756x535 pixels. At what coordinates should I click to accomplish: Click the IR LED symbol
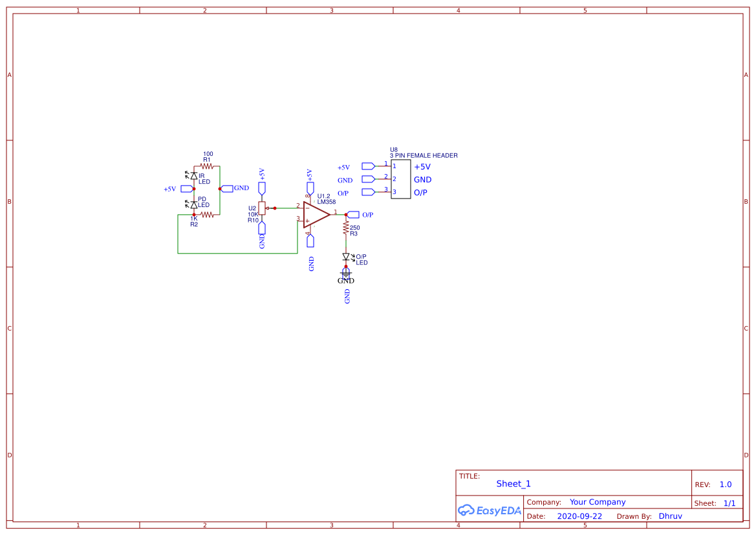pyautogui.click(x=195, y=176)
